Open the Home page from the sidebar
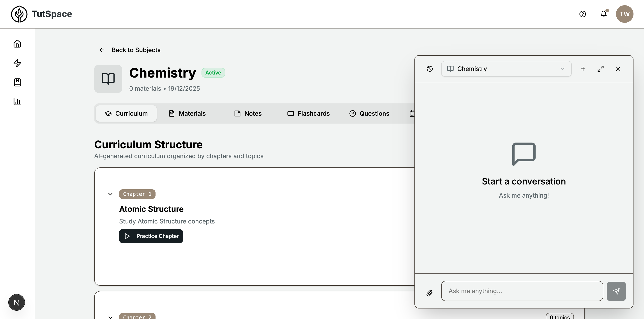The height and width of the screenshot is (319, 644). tap(17, 44)
